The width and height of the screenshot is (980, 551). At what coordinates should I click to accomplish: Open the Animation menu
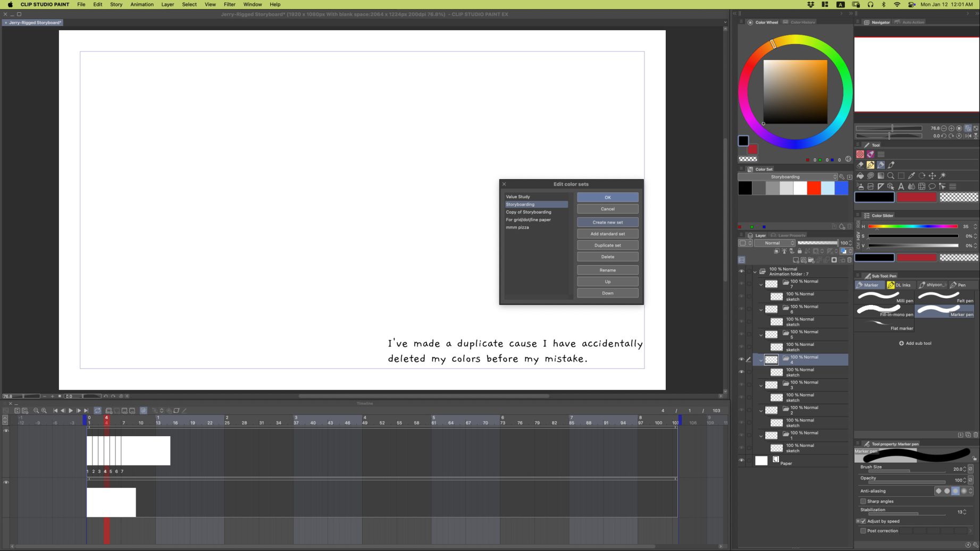[x=141, y=4]
